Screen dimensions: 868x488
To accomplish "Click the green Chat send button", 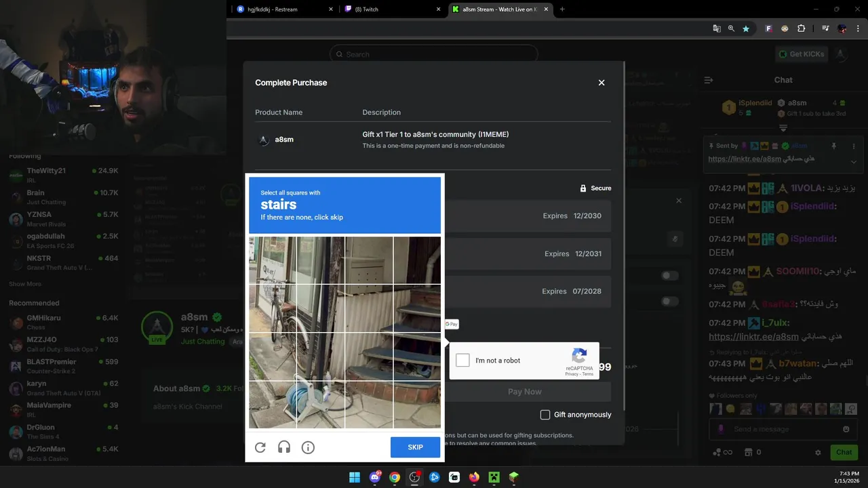I will (844, 452).
